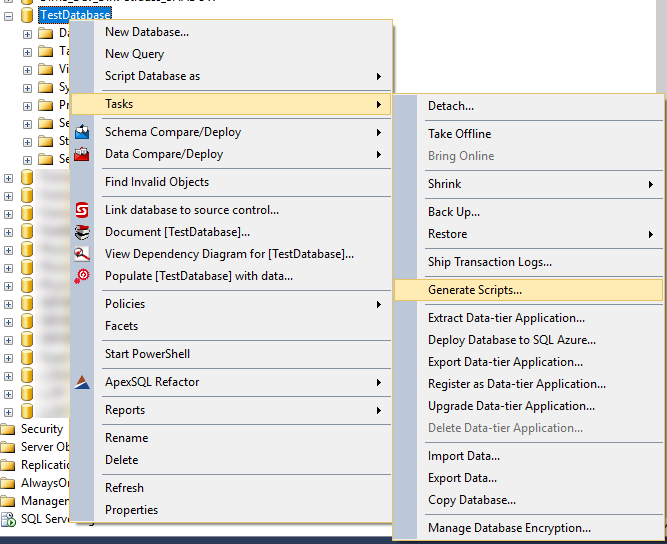Select Facets menu item

[231, 326]
